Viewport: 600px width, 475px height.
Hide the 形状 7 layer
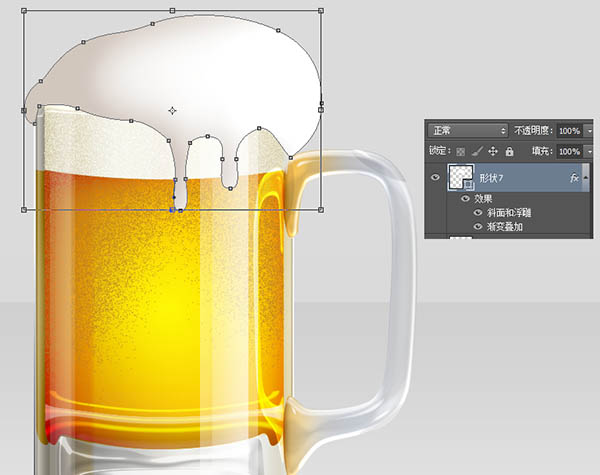point(435,178)
